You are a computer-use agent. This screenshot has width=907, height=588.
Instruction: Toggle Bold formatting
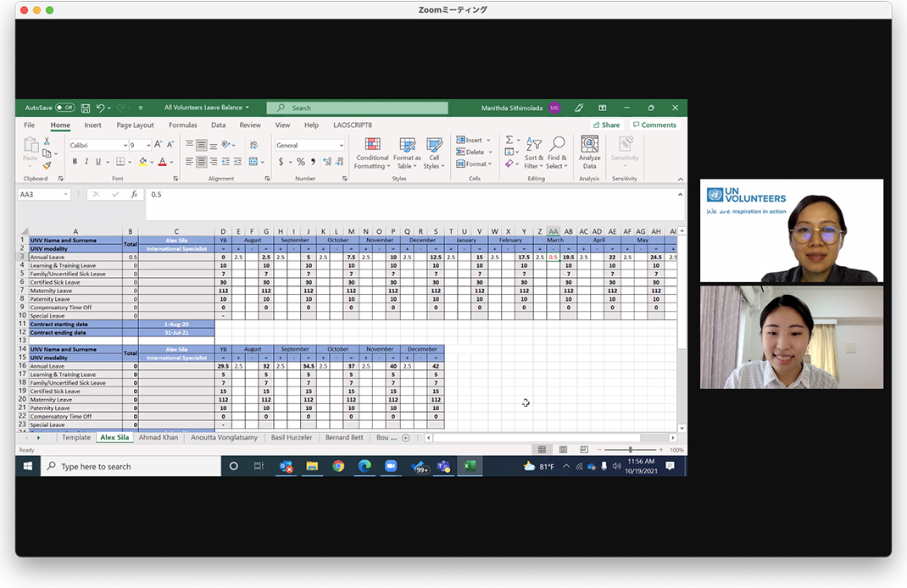tap(75, 162)
